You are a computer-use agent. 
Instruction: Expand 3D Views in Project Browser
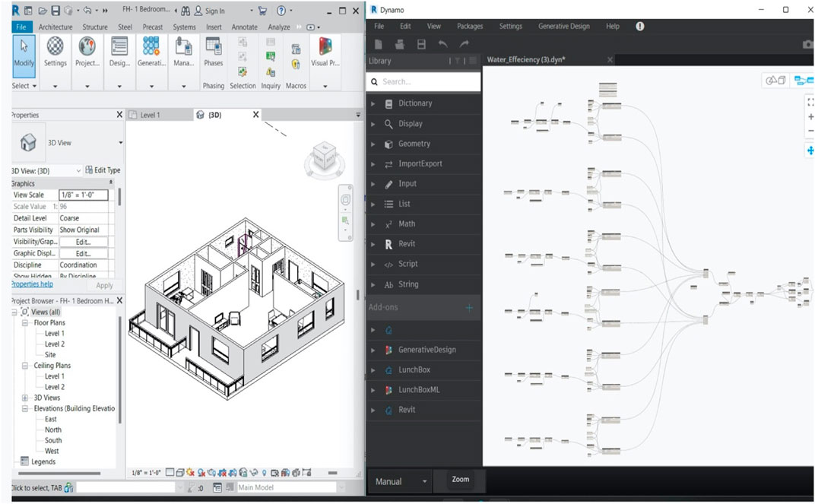(24, 398)
